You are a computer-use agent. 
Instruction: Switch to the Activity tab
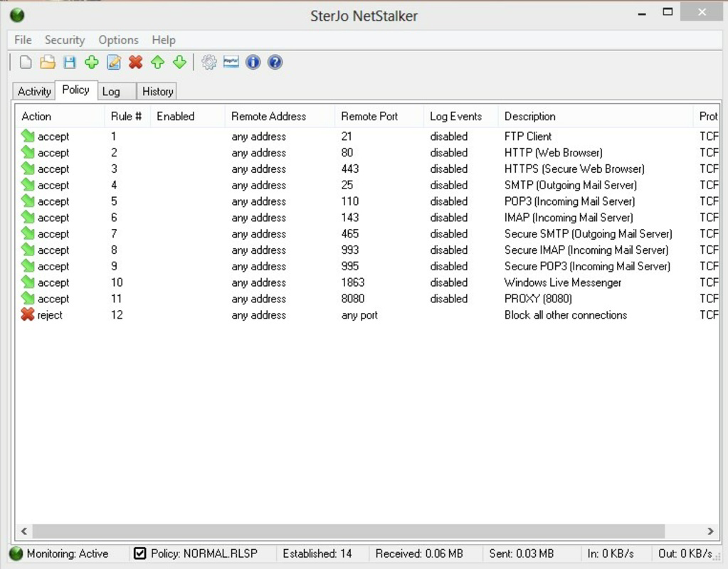34,92
